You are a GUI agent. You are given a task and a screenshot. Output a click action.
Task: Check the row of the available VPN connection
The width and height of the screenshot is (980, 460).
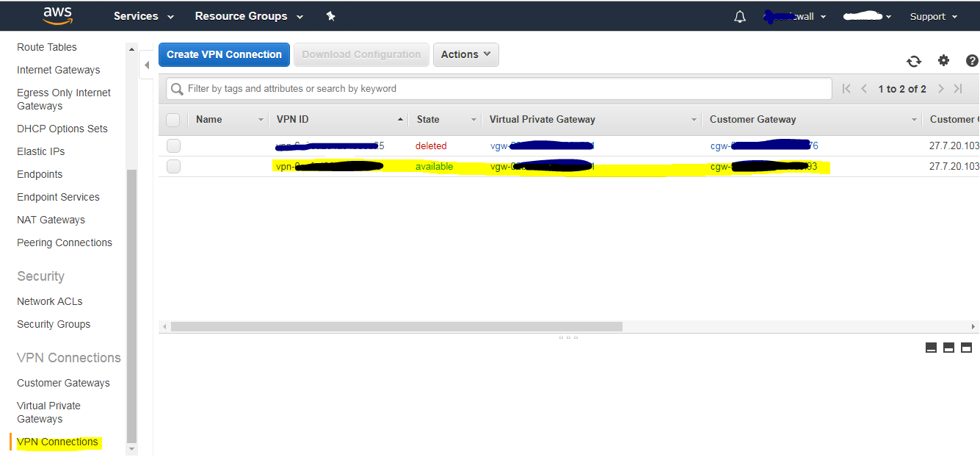click(x=173, y=166)
